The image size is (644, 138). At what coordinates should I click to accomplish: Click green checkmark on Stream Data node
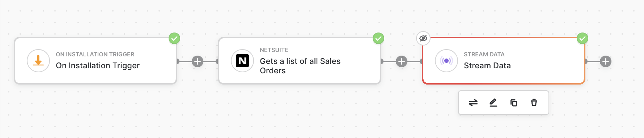coord(582,38)
